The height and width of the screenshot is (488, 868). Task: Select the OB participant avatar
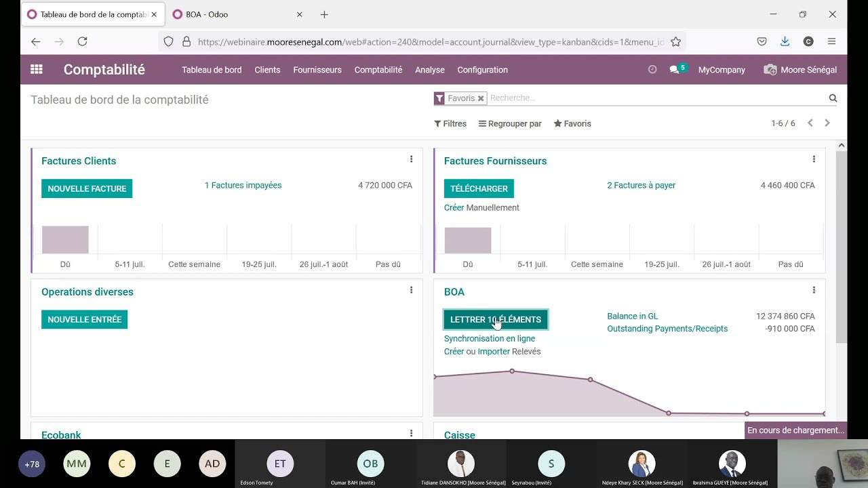tap(370, 464)
